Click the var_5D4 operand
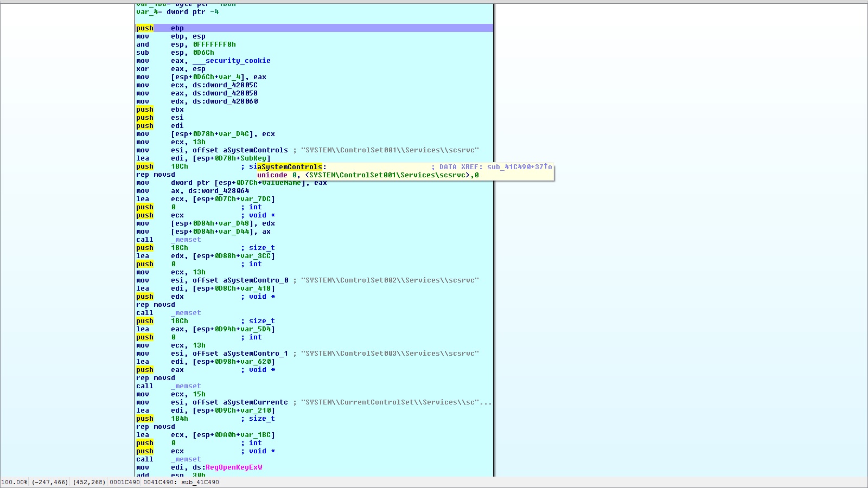This screenshot has height=488, width=868. tap(256, 329)
